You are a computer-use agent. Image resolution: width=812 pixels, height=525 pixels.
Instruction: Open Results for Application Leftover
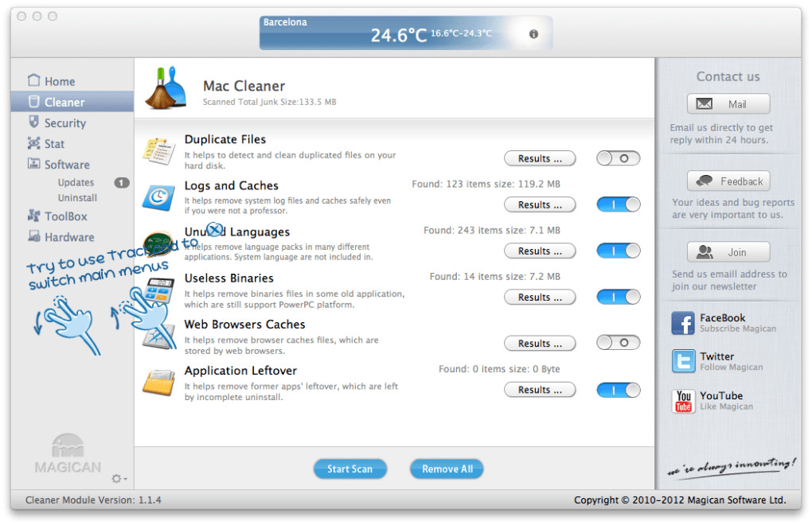tap(540, 390)
